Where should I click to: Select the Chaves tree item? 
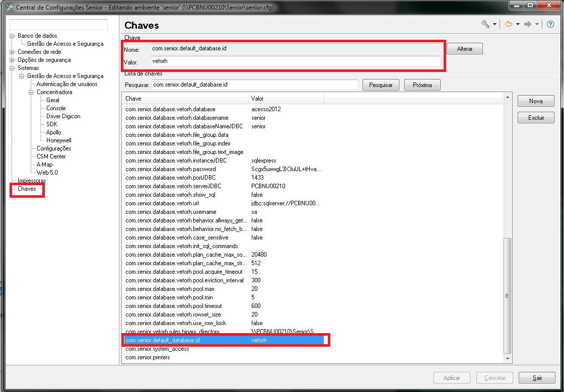coord(27,189)
